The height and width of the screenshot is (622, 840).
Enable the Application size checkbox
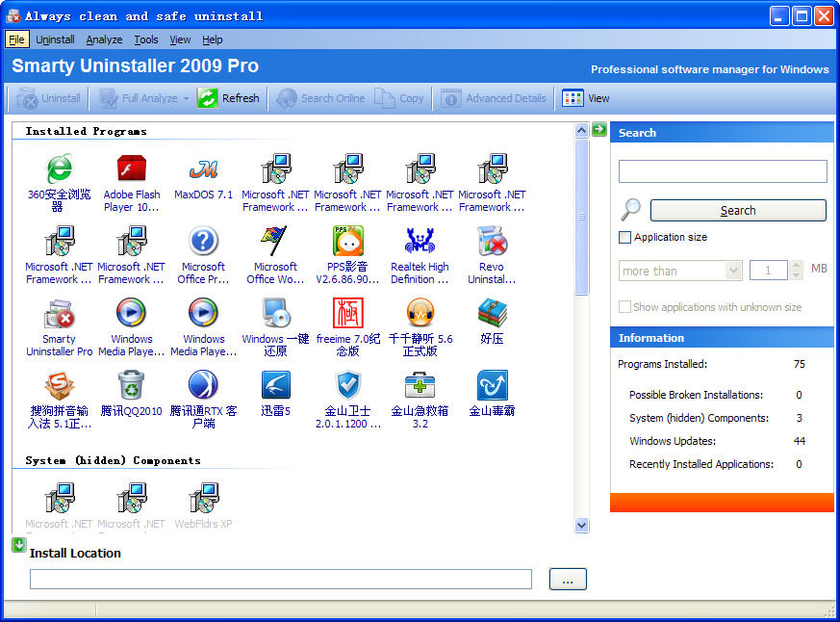point(625,237)
